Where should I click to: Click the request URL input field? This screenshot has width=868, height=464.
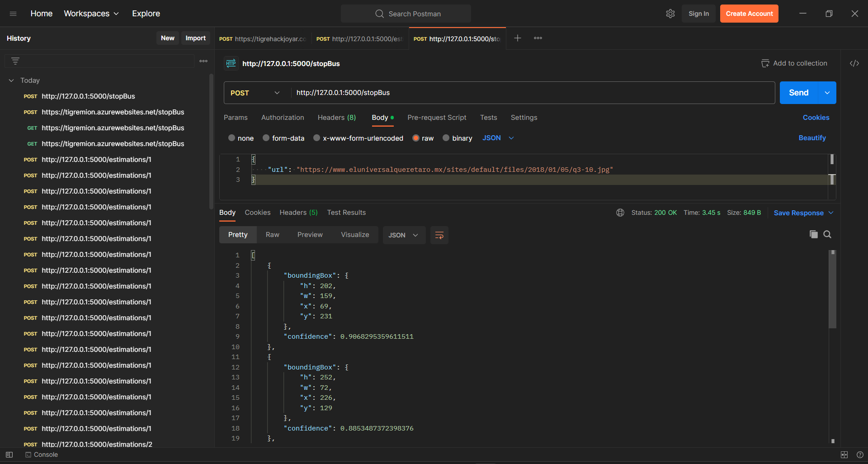pos(533,93)
